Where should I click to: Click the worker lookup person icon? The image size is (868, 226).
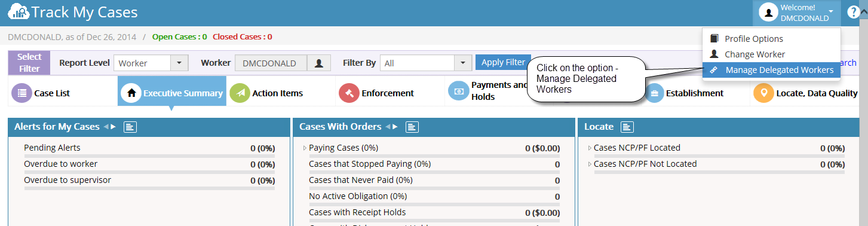pyautogui.click(x=319, y=63)
